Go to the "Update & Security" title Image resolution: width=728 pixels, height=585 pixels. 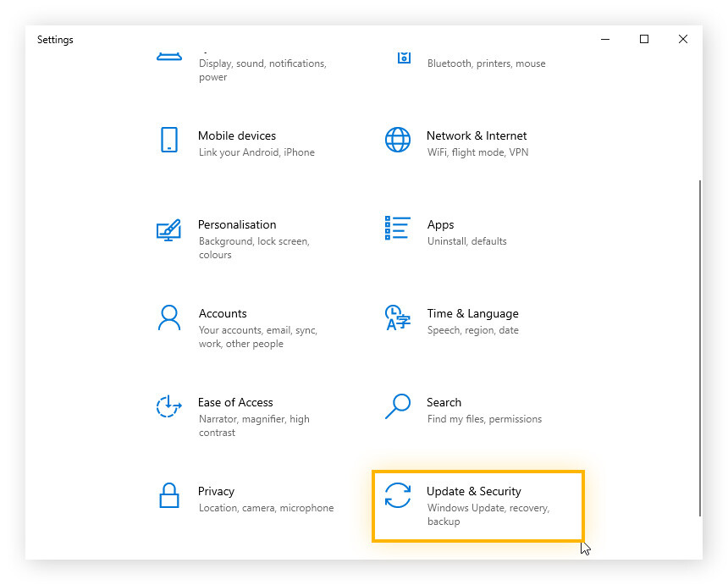474,491
